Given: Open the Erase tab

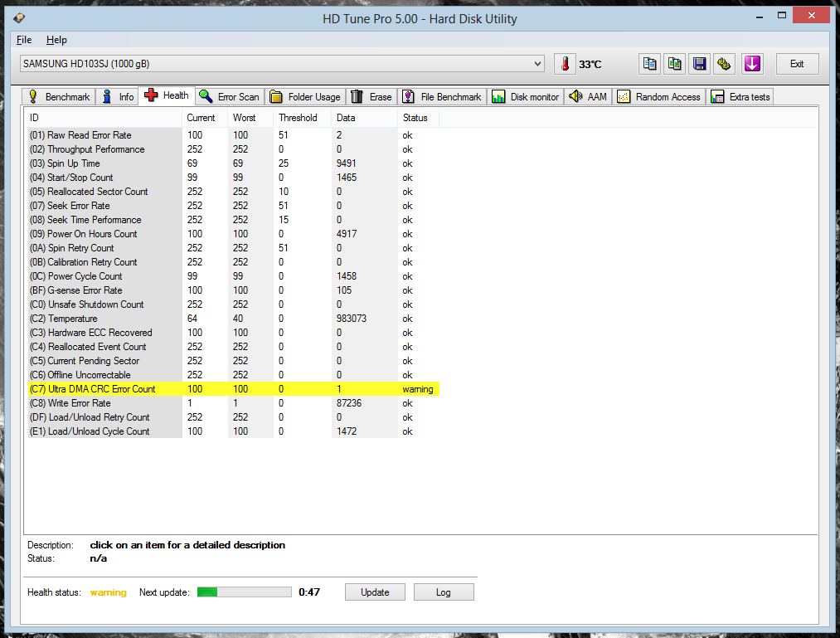Looking at the screenshot, I should point(371,96).
